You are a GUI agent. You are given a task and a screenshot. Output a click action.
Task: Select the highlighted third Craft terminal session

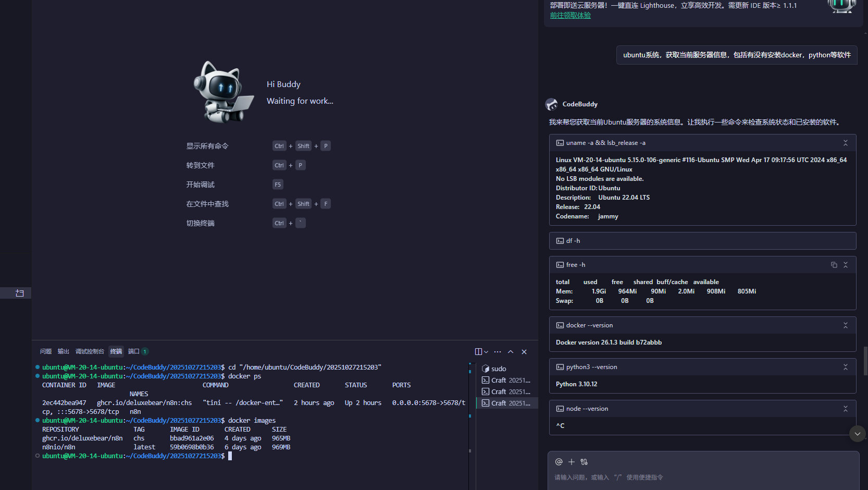coord(506,403)
